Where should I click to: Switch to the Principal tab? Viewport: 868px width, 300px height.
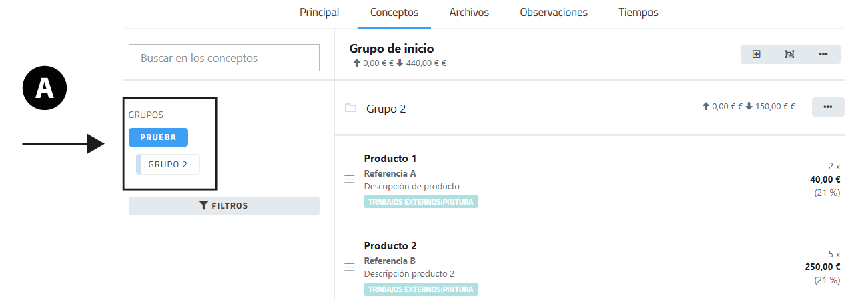click(319, 13)
